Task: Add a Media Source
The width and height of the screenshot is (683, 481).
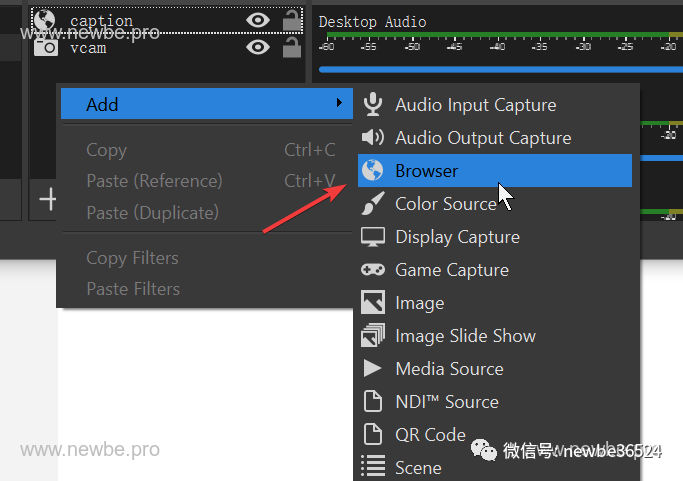Action: click(x=495, y=369)
